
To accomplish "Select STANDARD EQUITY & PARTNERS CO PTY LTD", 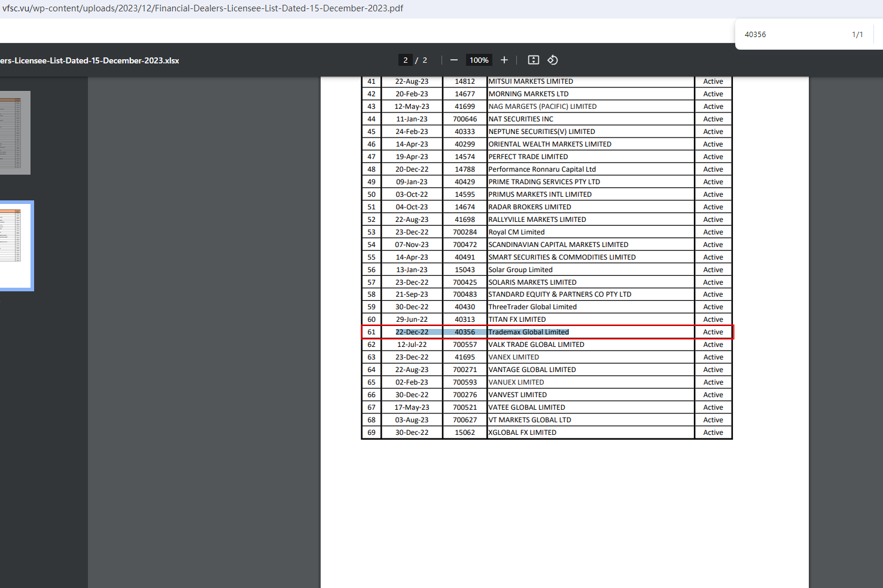I will (x=560, y=294).
